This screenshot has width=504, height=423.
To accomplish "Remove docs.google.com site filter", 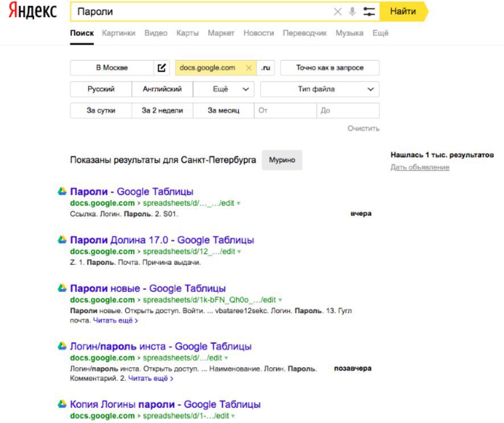I will 249,68.
